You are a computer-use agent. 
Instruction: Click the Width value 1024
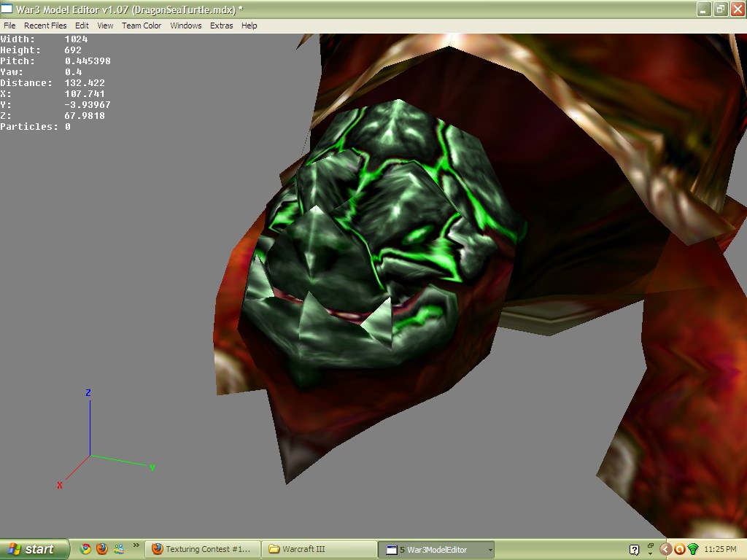[76, 39]
